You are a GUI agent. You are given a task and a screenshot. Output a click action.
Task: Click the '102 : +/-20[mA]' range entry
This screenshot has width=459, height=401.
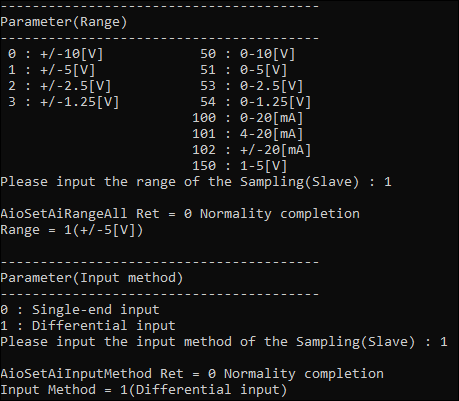(252, 150)
